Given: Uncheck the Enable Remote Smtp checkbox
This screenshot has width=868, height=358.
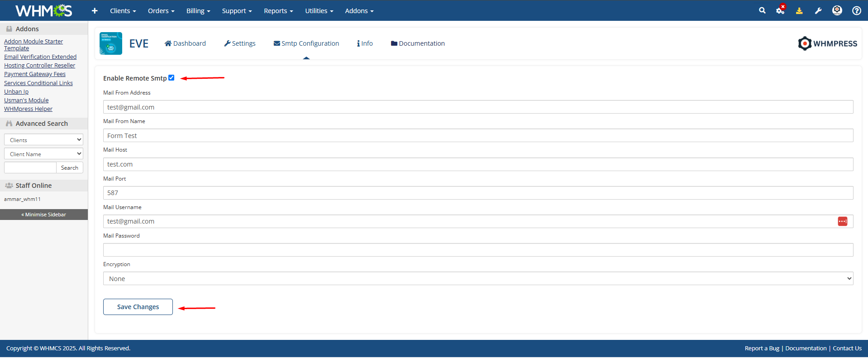Looking at the screenshot, I should tap(172, 78).
